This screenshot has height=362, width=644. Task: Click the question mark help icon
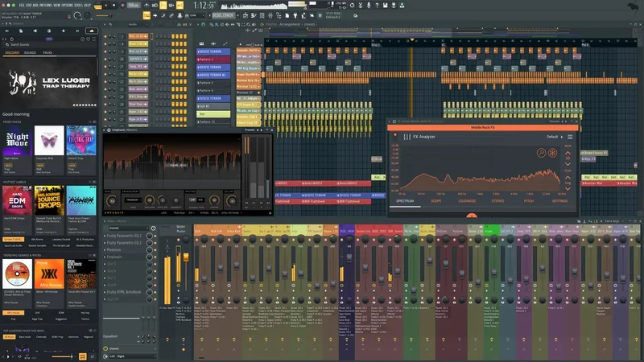[377, 6]
